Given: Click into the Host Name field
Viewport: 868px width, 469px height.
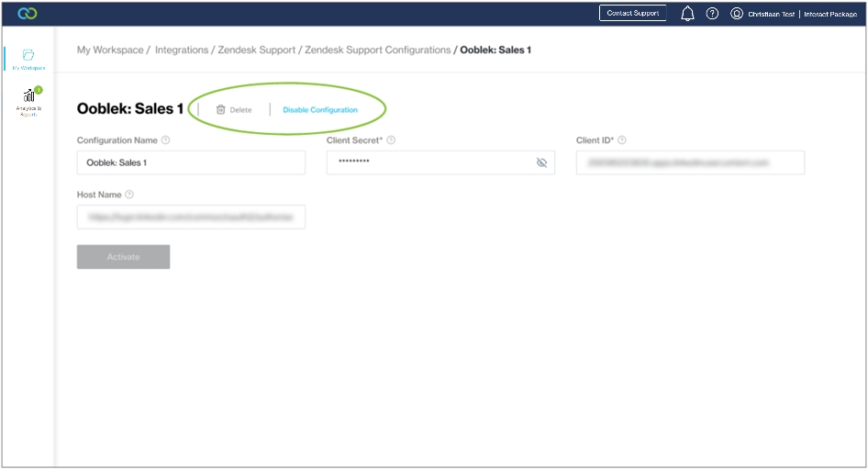Looking at the screenshot, I should (x=191, y=217).
